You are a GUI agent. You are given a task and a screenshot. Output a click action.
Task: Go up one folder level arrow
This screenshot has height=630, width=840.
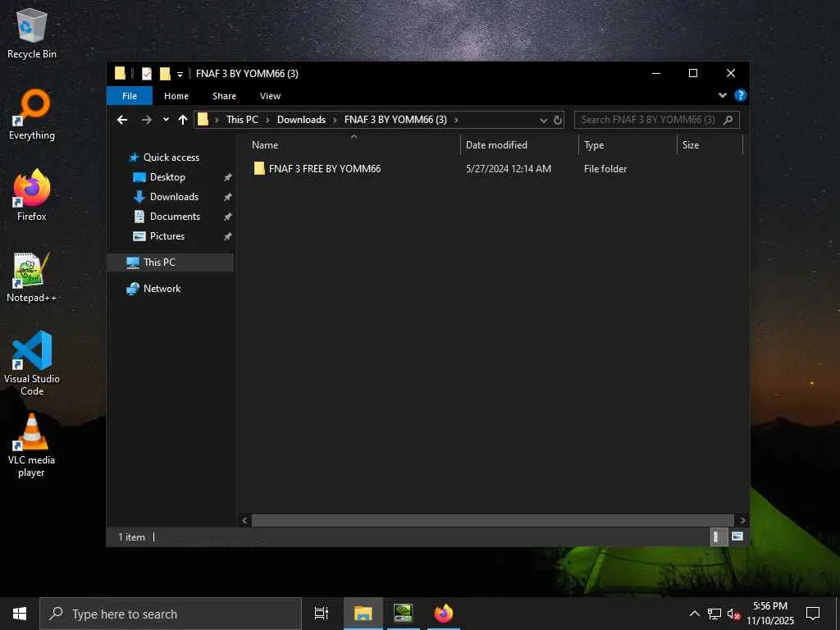[x=183, y=120]
